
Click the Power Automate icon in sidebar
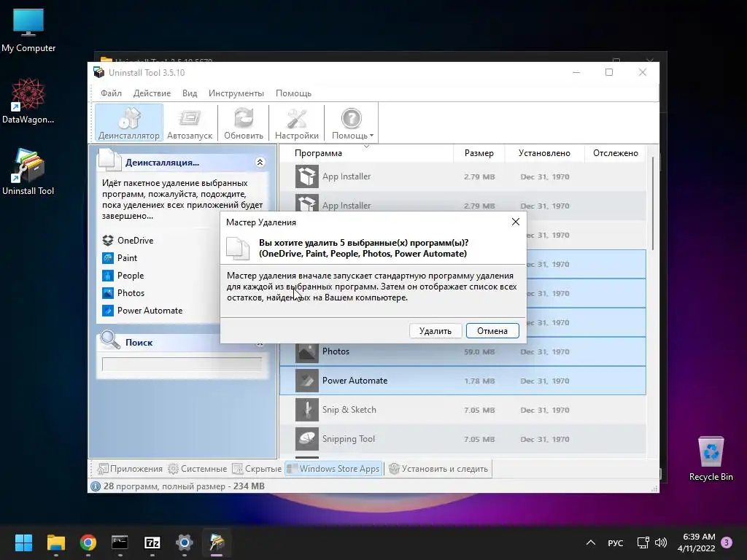pyautogui.click(x=108, y=311)
